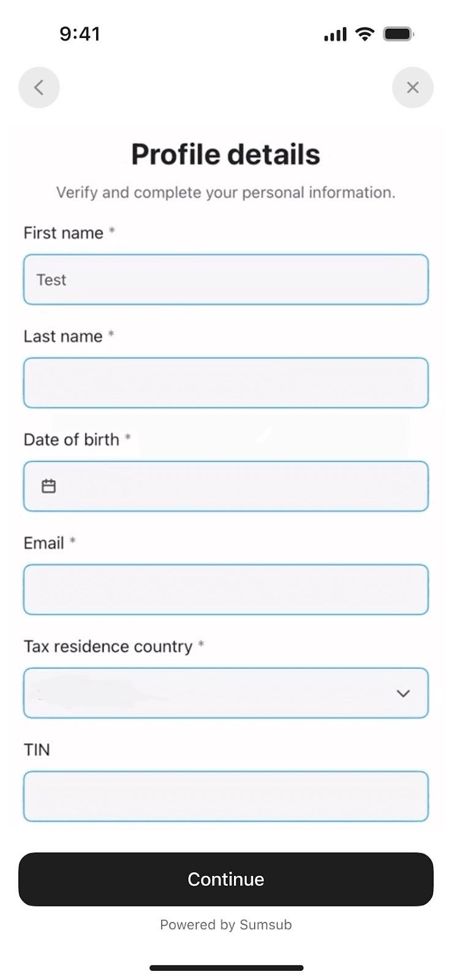Expand the Tax residence country chevron
This screenshot has width=452, height=980.
403,693
